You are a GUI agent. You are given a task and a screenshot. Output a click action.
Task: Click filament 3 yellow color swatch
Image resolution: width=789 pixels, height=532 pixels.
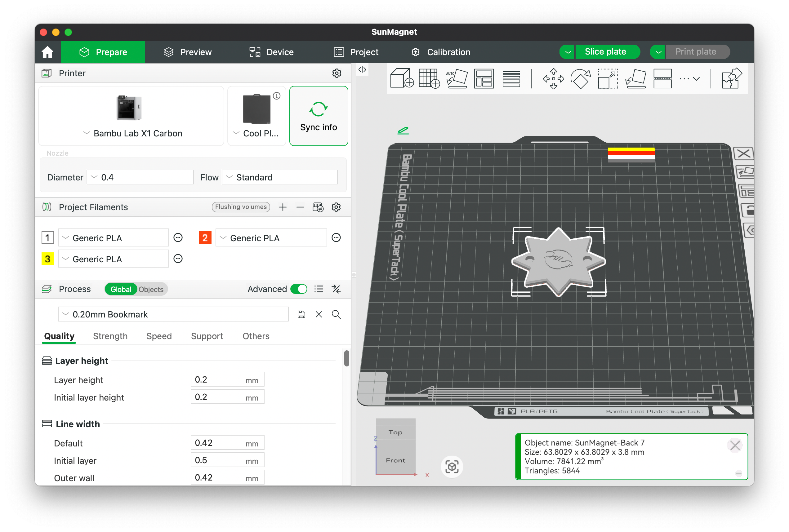47,259
